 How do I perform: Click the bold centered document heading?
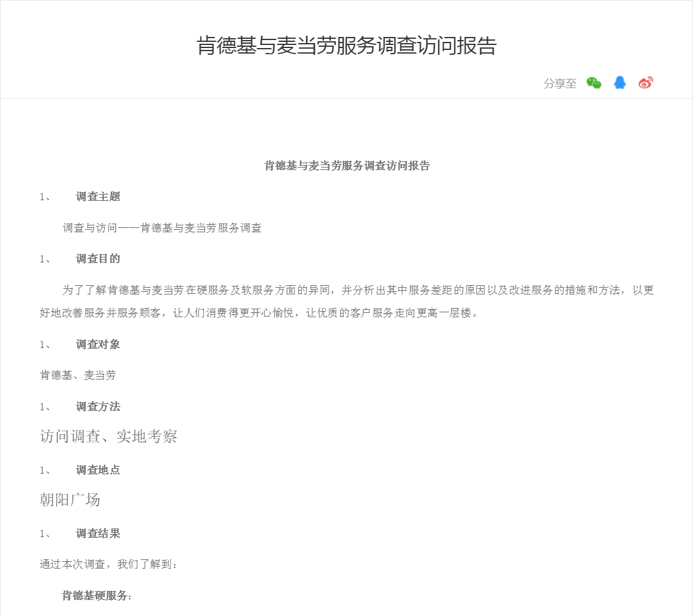pos(347,166)
